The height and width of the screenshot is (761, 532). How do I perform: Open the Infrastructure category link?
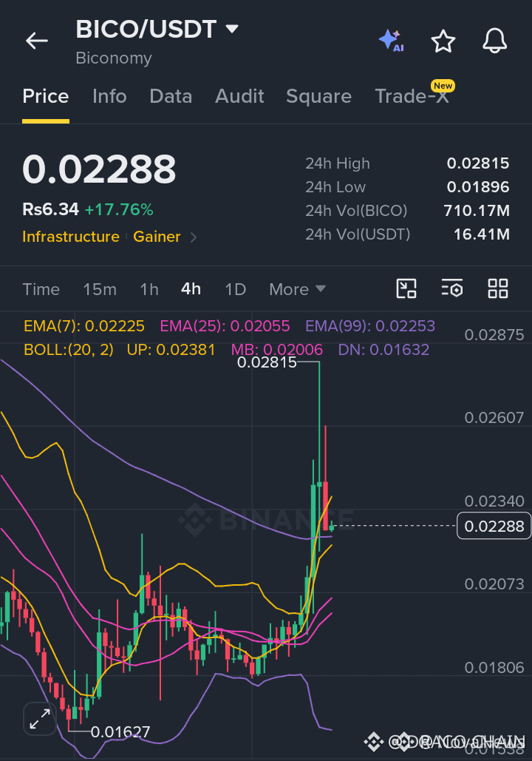point(71,237)
